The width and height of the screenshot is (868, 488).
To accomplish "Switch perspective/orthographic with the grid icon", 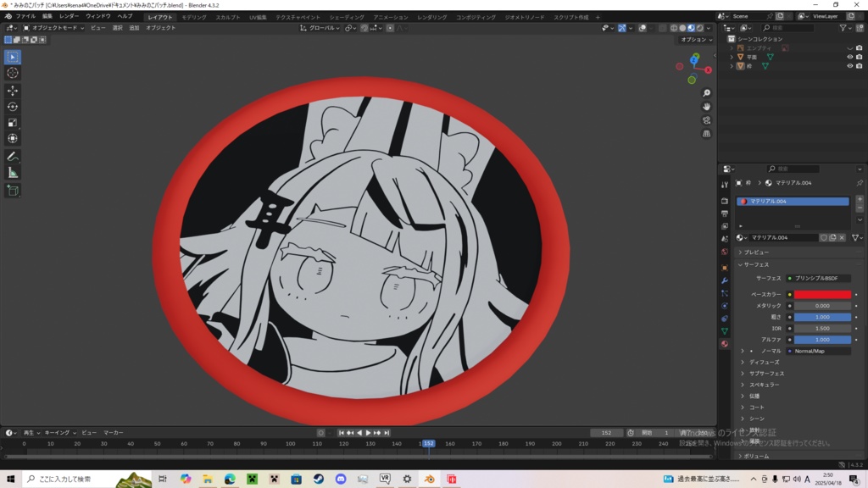I will point(706,134).
